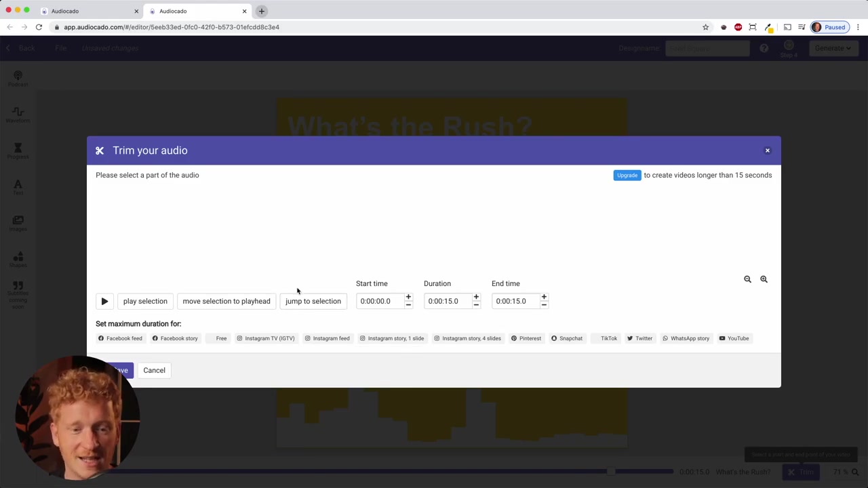The height and width of the screenshot is (488, 868).
Task: Choose Instagram story, 1 slide preset
Action: click(x=392, y=338)
